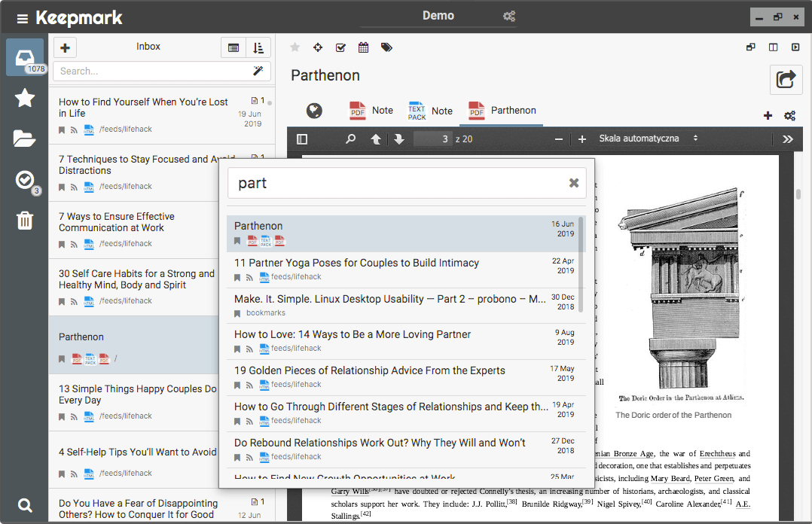Toggle the checkbox task icon in toolbar
812x524 pixels.
340,47
